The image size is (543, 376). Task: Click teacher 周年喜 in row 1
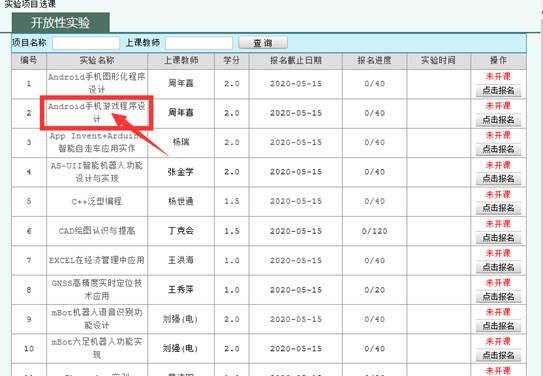point(181,83)
